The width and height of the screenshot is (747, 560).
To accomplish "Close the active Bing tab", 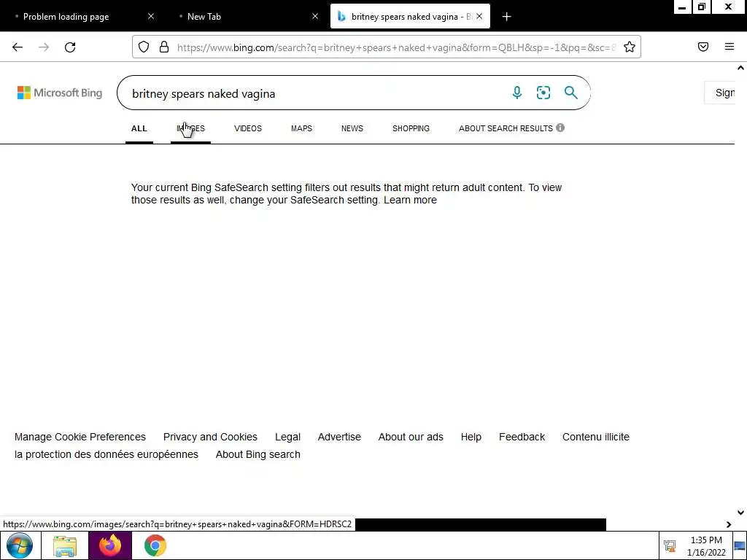I will [479, 16].
